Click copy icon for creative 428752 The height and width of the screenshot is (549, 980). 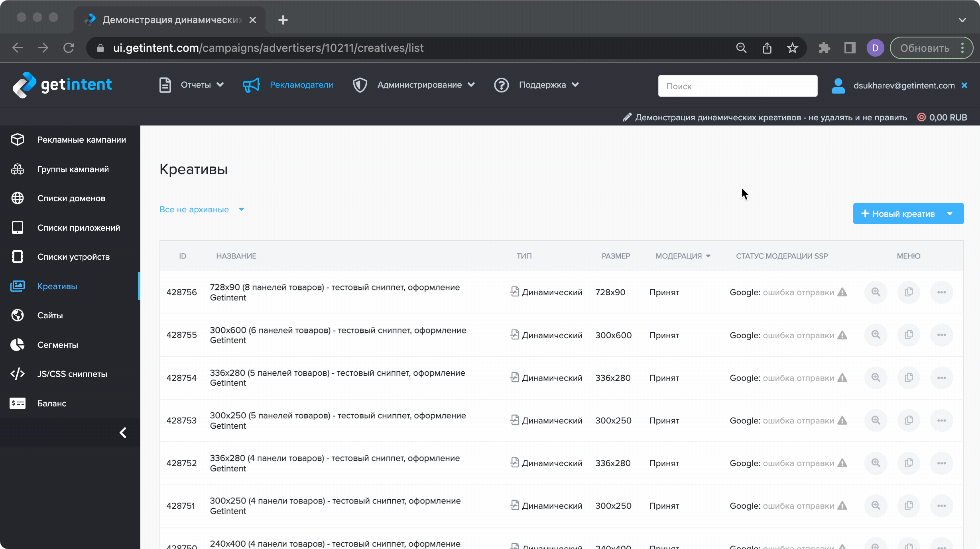pos(909,463)
